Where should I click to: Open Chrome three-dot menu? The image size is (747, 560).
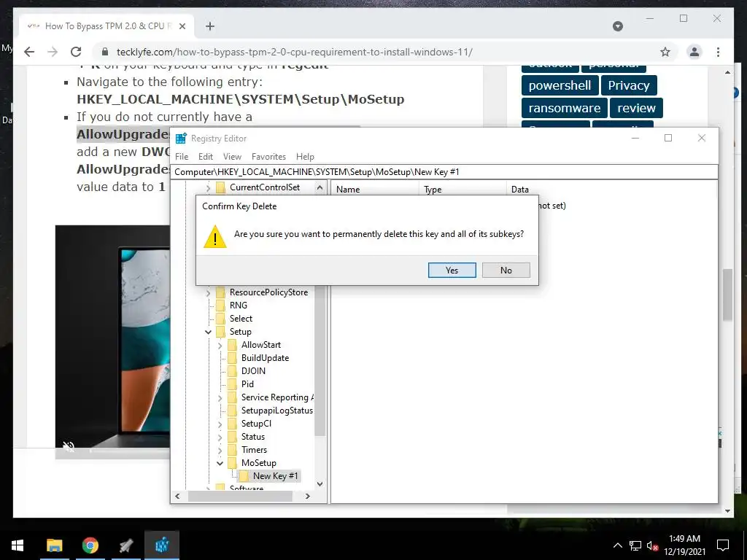(718, 52)
